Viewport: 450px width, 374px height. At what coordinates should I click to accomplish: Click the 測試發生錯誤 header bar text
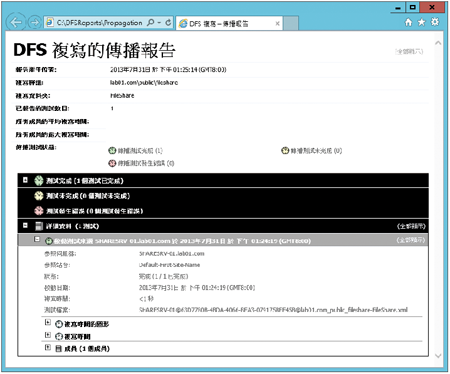[94, 211]
